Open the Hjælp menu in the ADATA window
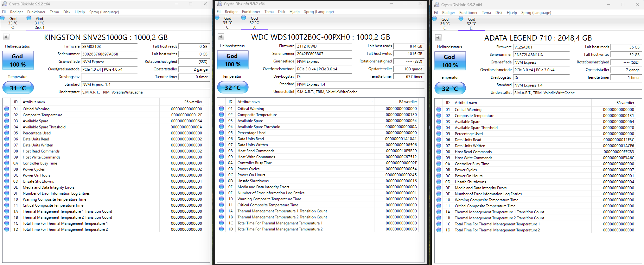Screen dimensions: 644x265 pyautogui.click(x=512, y=13)
